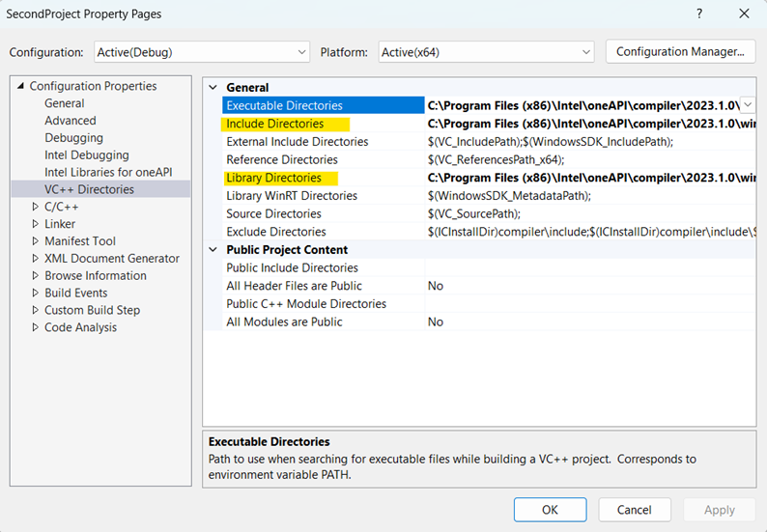Expand the Manifest Tool node
This screenshot has height=532, width=767.
point(36,241)
